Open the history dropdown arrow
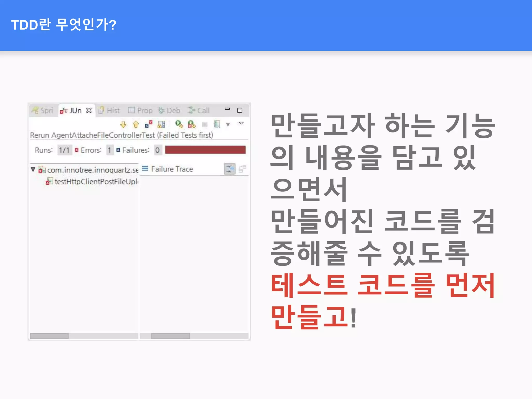Screen dimensions: 532x399 click(228, 125)
